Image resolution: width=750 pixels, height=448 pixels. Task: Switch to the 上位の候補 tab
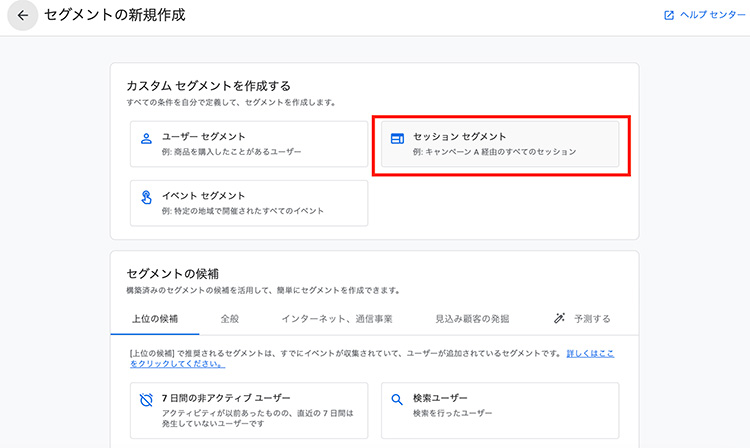pyautogui.click(x=155, y=319)
